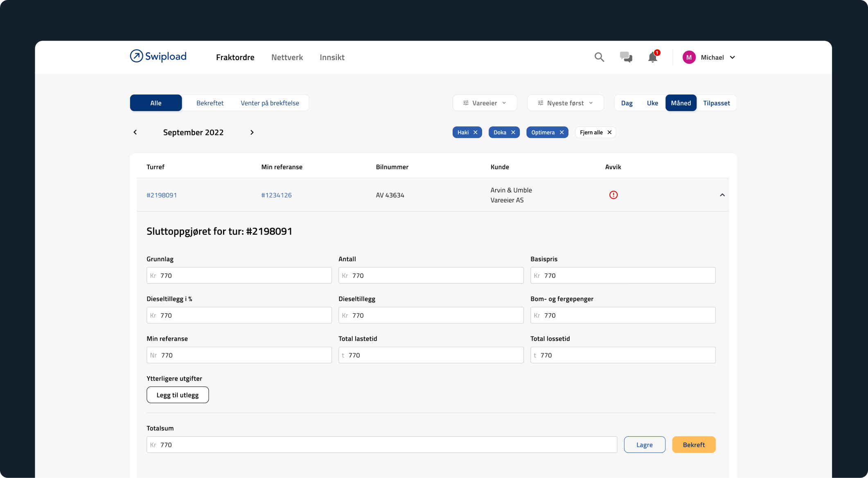Open the Vareeier filter dropdown
The image size is (868, 478).
click(x=485, y=103)
